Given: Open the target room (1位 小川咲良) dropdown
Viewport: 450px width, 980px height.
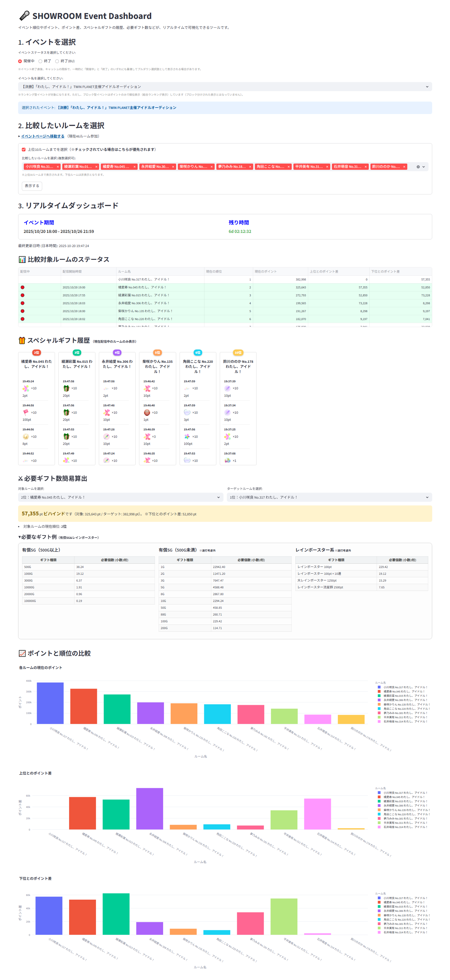Looking at the screenshot, I should (x=329, y=497).
